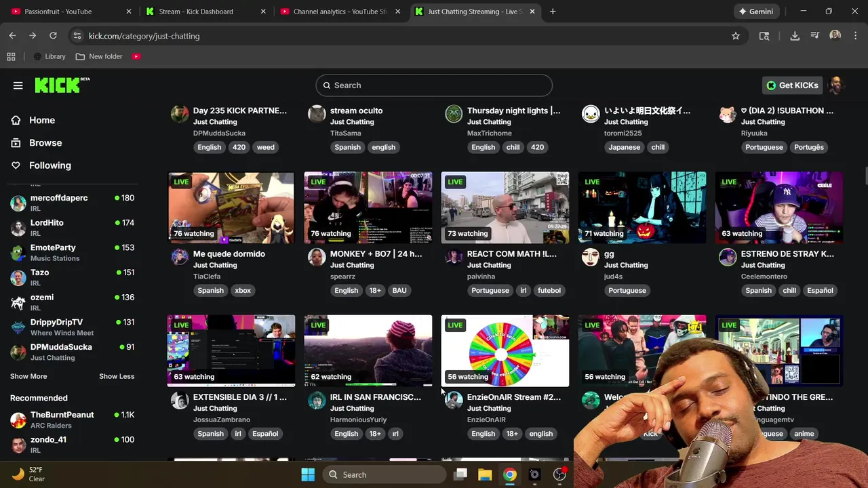Open the TitaSama channel name link
Image resolution: width=868 pixels, height=488 pixels.
click(345, 134)
